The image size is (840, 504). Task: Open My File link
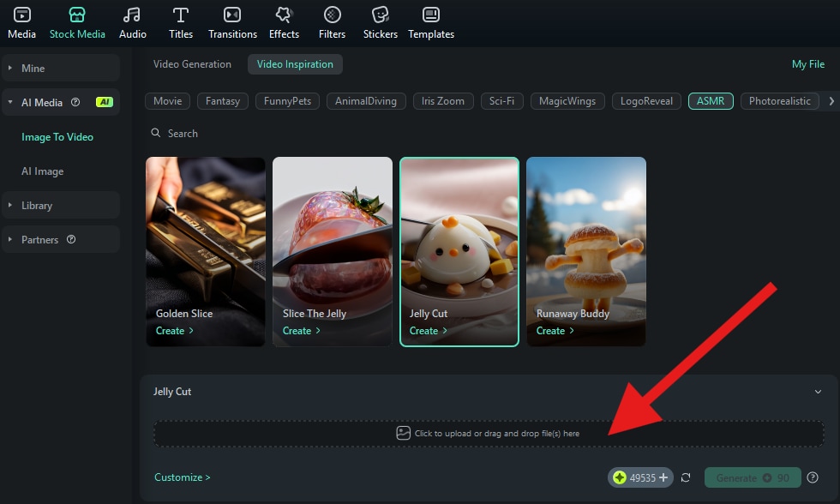807,64
